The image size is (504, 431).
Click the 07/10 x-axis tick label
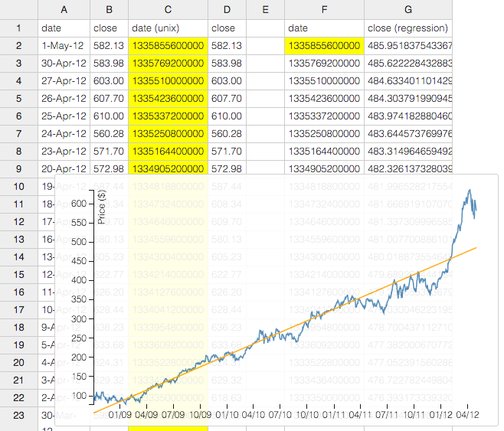point(280,415)
